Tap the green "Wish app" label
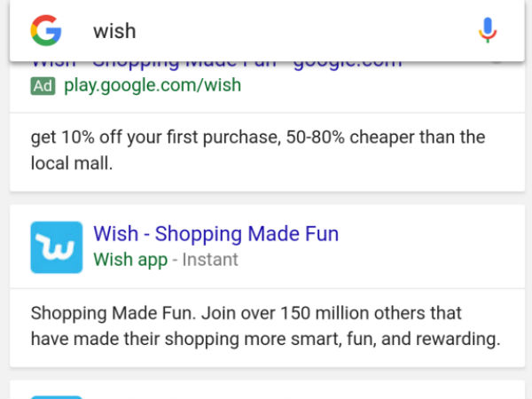Viewport: 532px width, 399px height. coord(129,260)
